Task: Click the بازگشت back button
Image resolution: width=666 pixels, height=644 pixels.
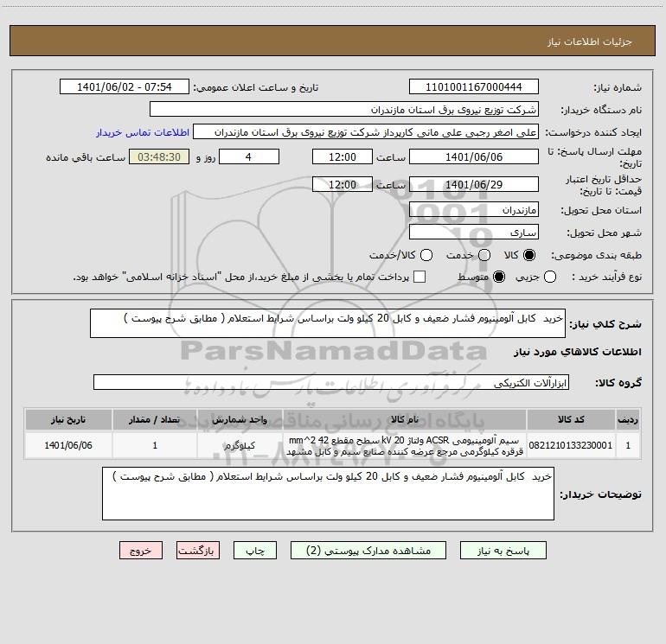Action: (198, 550)
